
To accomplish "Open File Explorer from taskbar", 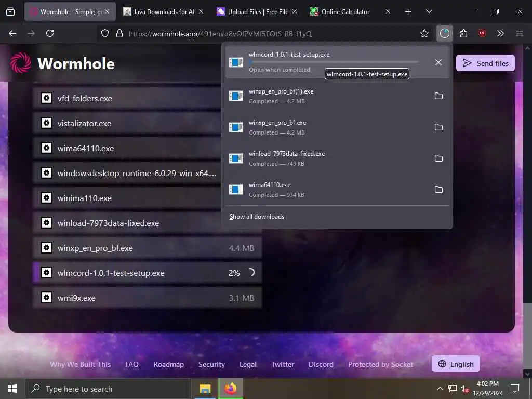I will [x=205, y=389].
